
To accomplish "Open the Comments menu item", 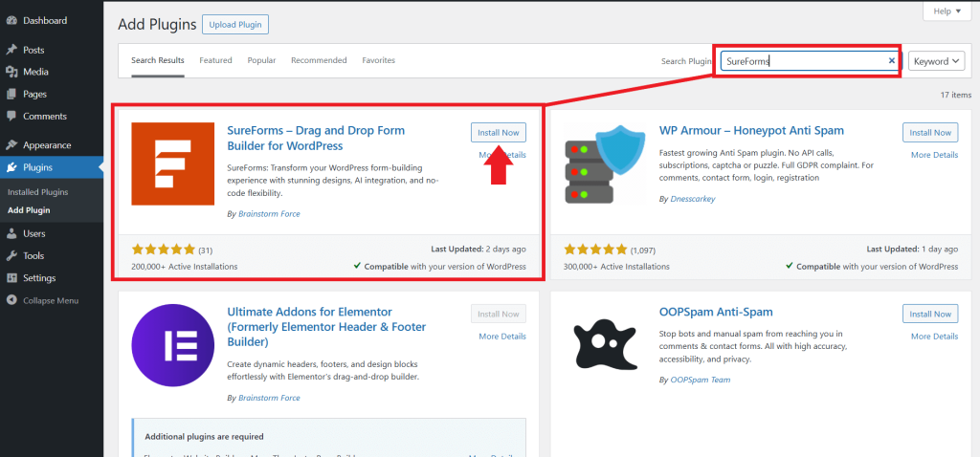I will click(45, 116).
